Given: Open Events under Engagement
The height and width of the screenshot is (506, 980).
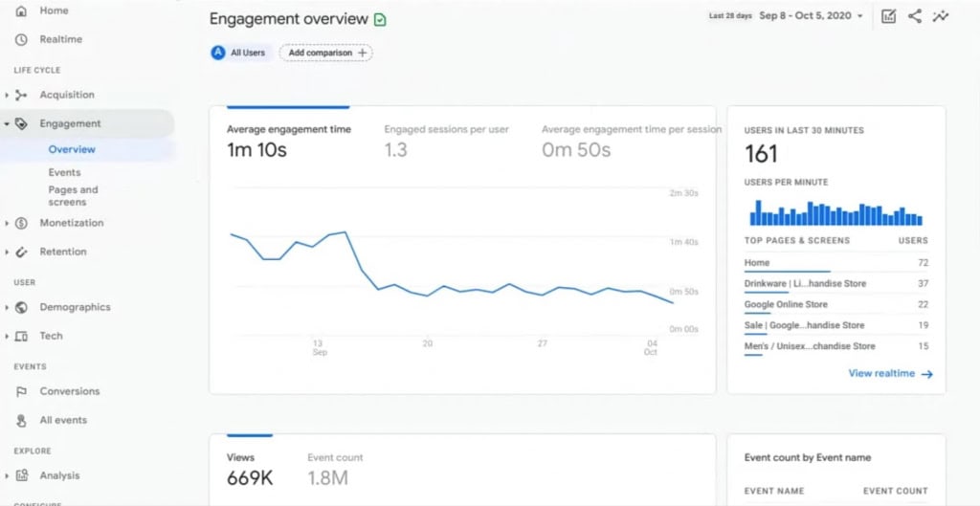Looking at the screenshot, I should coord(64,172).
